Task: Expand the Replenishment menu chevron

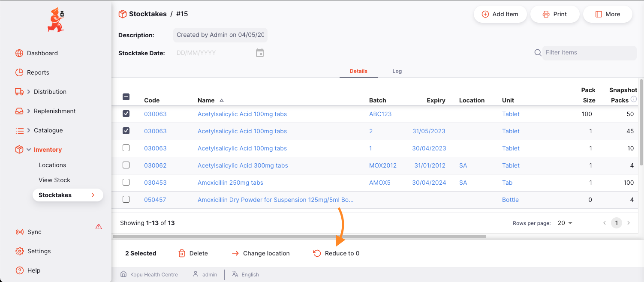Action: (x=29, y=111)
